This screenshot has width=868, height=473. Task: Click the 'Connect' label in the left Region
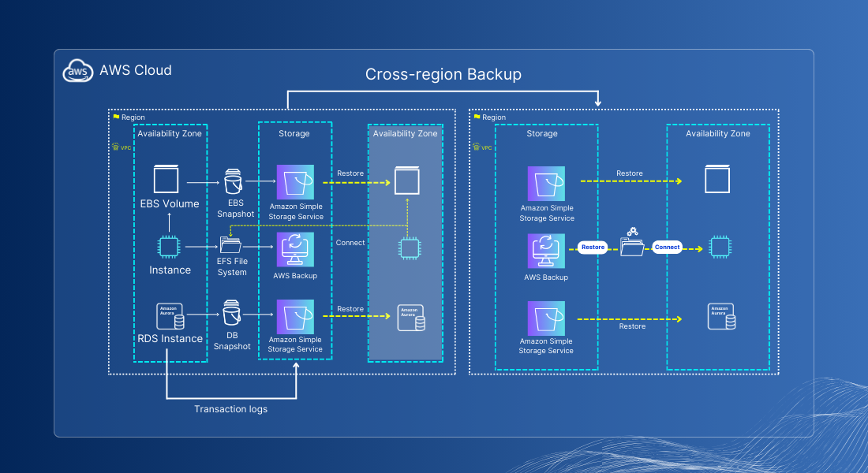[350, 242]
